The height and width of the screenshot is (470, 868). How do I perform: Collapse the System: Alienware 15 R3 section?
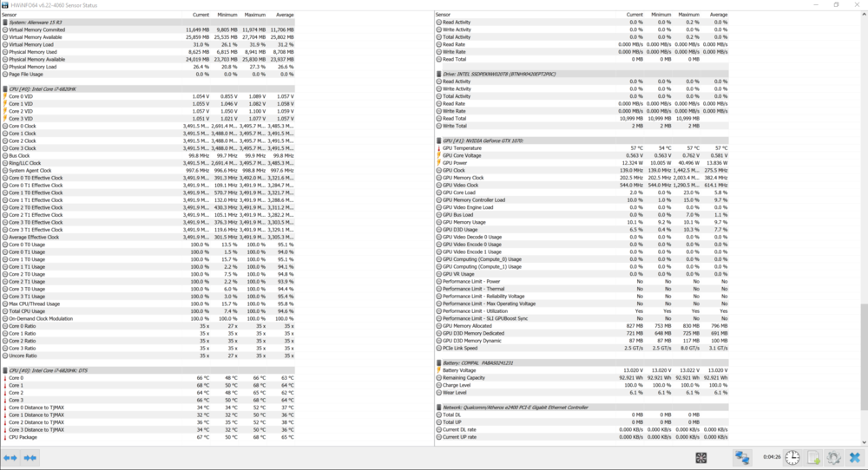(x=4, y=23)
